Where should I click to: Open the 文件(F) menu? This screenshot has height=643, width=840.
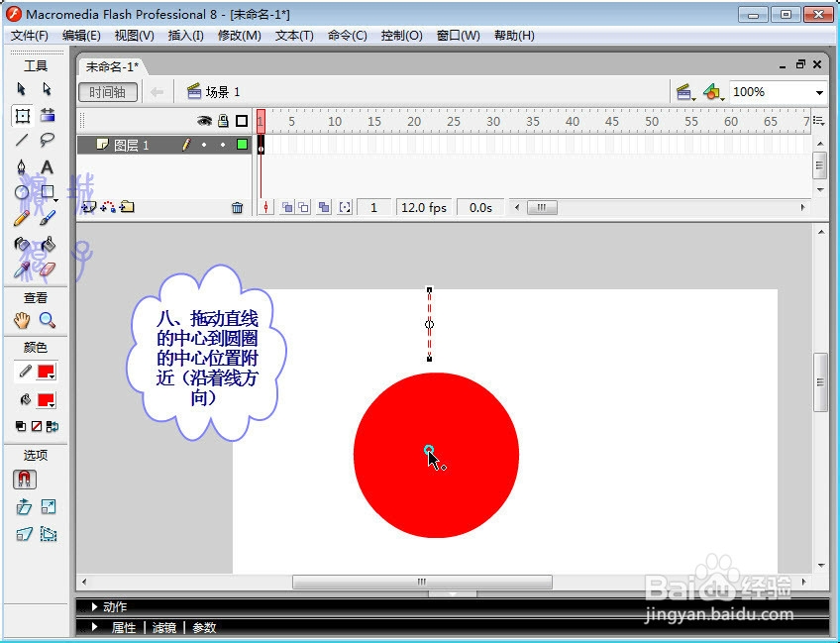click(x=30, y=36)
